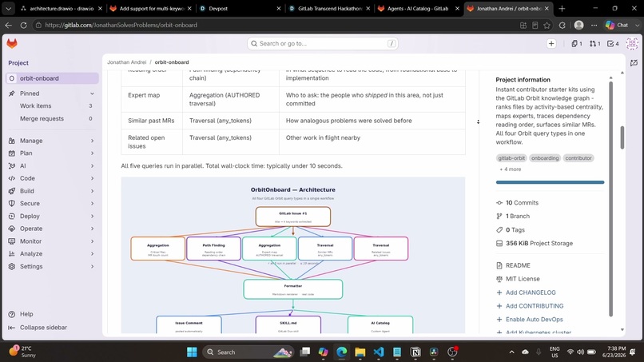The width and height of the screenshot is (644, 362).
Task: Switch to Add support for multi-keyword tab
Action: tap(151, 8)
